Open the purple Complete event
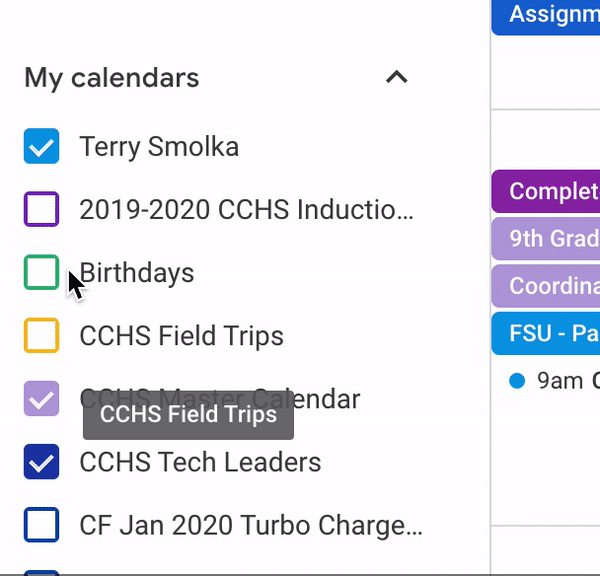This screenshot has width=600, height=576. 546,191
